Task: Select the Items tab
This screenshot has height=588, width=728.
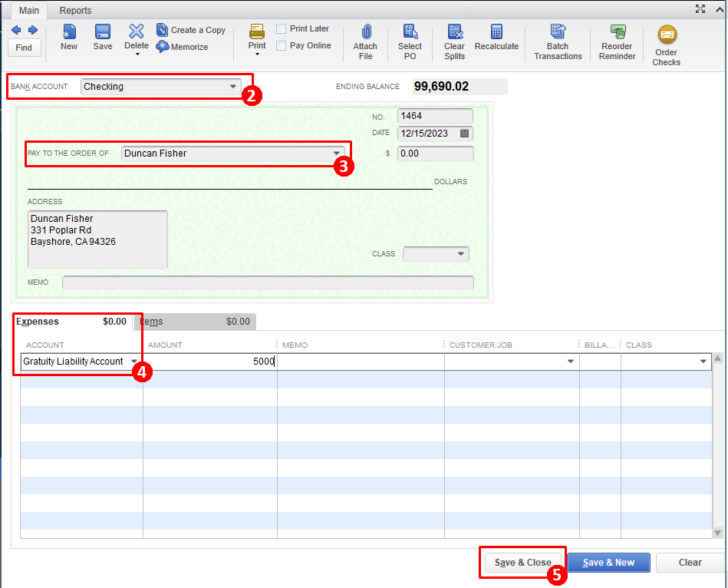Action: click(x=195, y=322)
